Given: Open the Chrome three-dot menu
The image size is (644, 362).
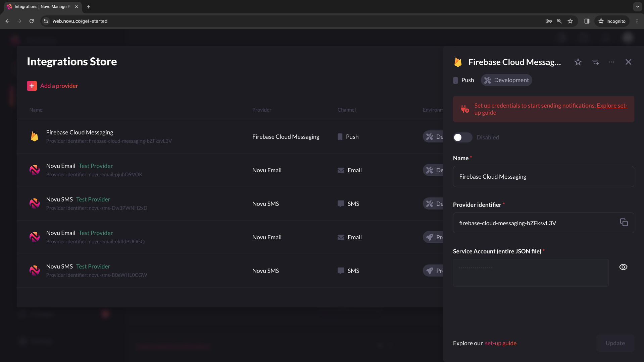Looking at the screenshot, I should [x=637, y=21].
